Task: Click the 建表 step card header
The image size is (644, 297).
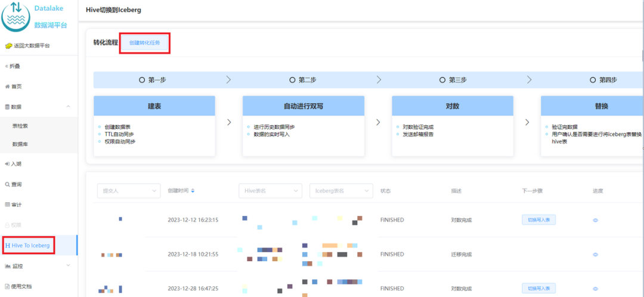Action: 154,106
